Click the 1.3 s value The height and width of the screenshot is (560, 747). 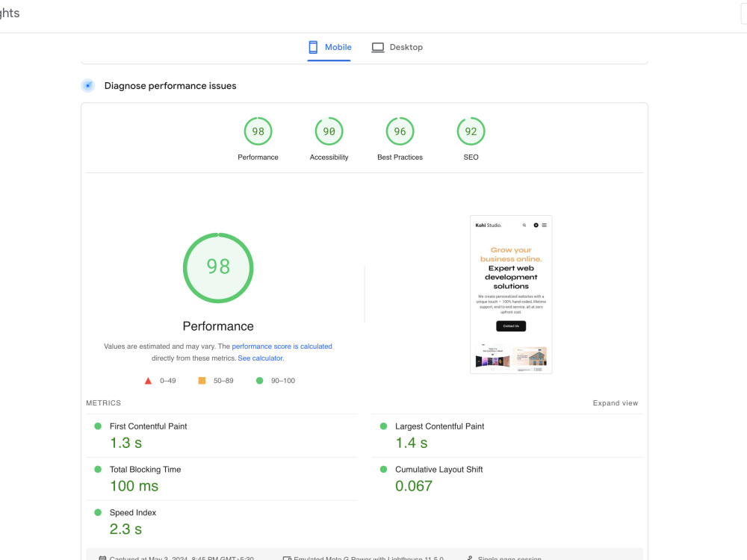(x=125, y=443)
